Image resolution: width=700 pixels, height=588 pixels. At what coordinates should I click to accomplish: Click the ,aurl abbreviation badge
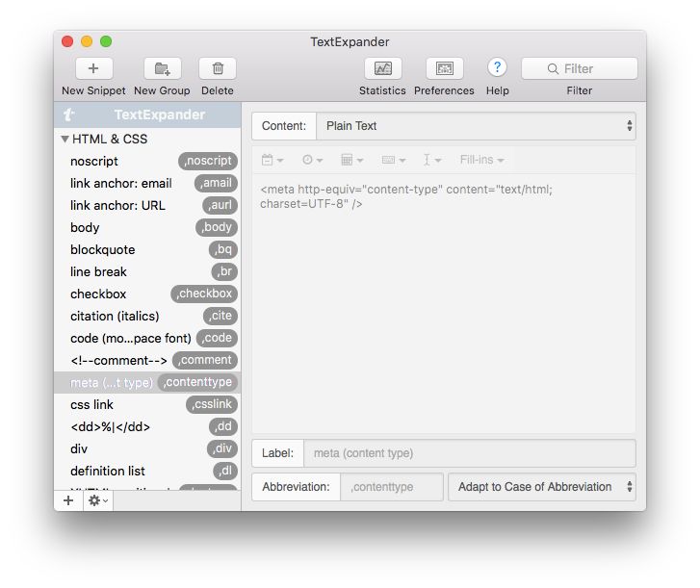tap(220, 205)
